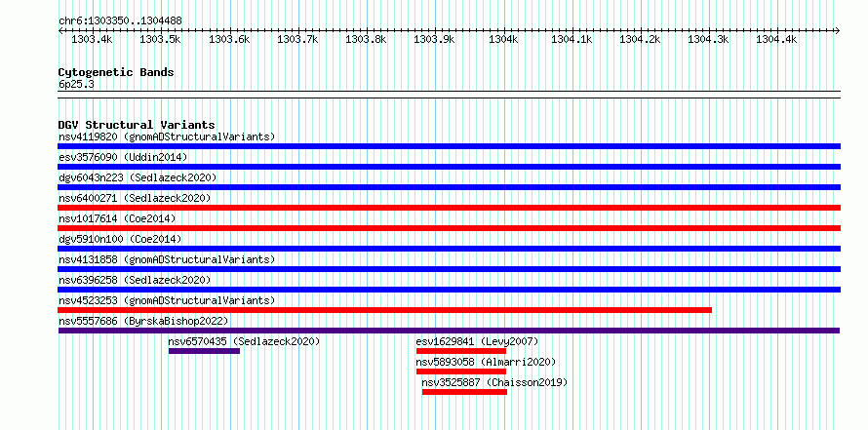The width and height of the screenshot is (868, 430).
Task: Click the purple bar under nsv5557686
Action: tap(449, 331)
